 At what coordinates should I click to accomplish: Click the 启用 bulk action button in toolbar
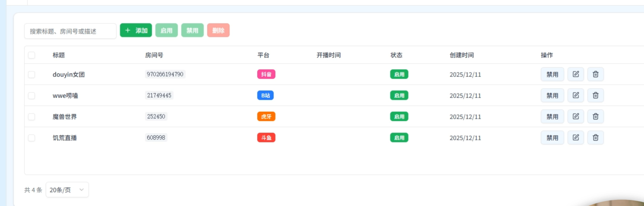point(166,31)
